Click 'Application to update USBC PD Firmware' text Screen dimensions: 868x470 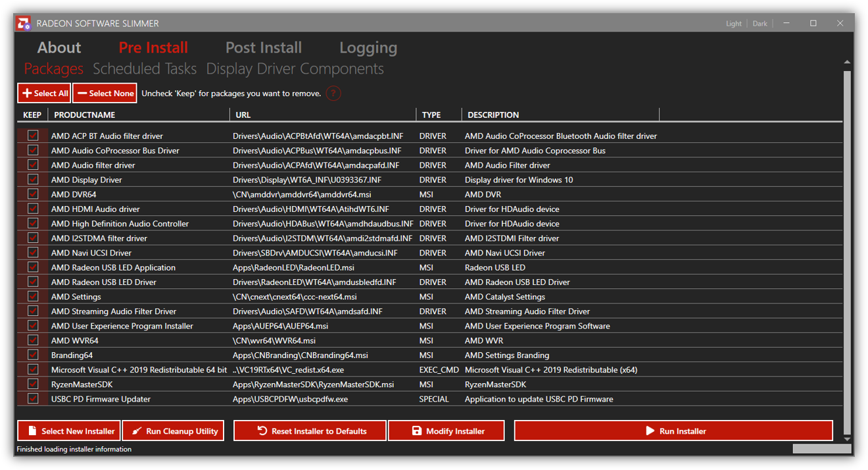click(x=539, y=399)
